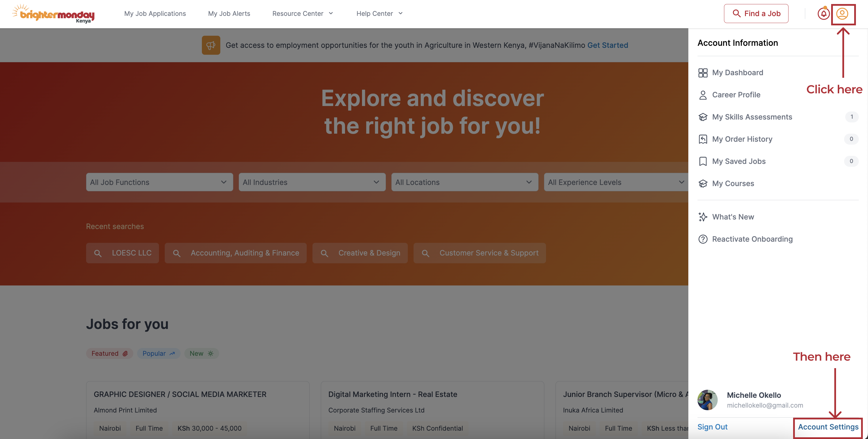Open the My Job Alerts menu item
This screenshot has width=868, height=439.
click(x=229, y=14)
